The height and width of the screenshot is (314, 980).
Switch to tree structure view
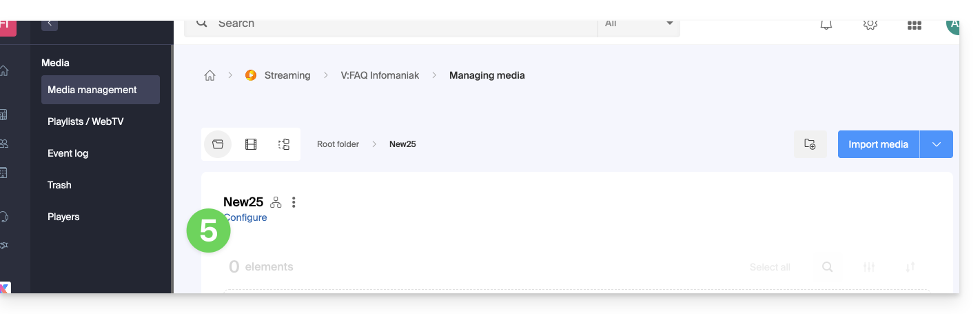point(284,144)
